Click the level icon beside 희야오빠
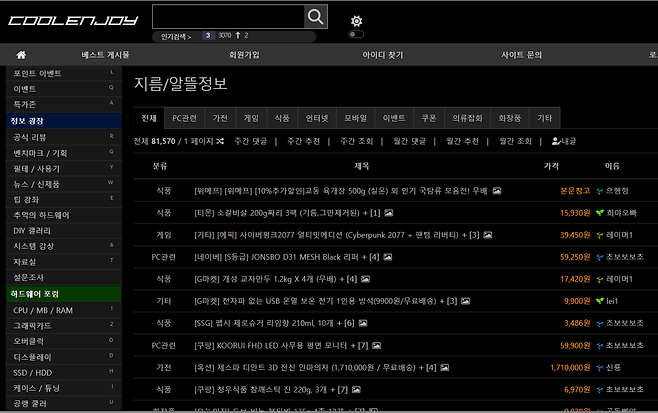This screenshot has width=658, height=413. [597, 213]
